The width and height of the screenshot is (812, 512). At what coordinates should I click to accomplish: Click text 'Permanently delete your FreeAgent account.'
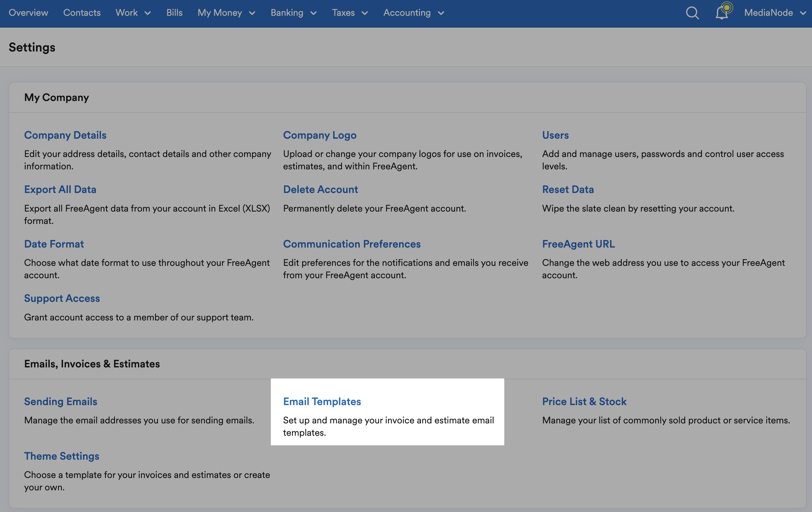[x=375, y=208]
